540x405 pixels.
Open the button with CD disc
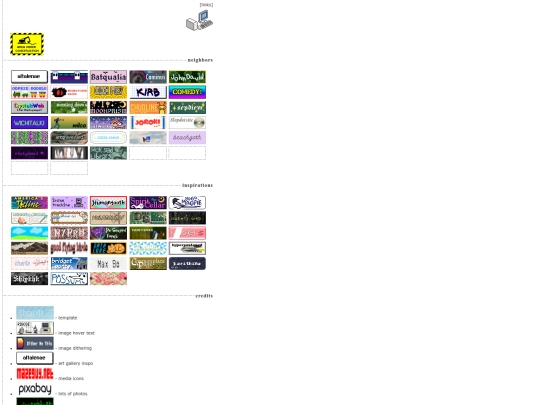point(187,122)
